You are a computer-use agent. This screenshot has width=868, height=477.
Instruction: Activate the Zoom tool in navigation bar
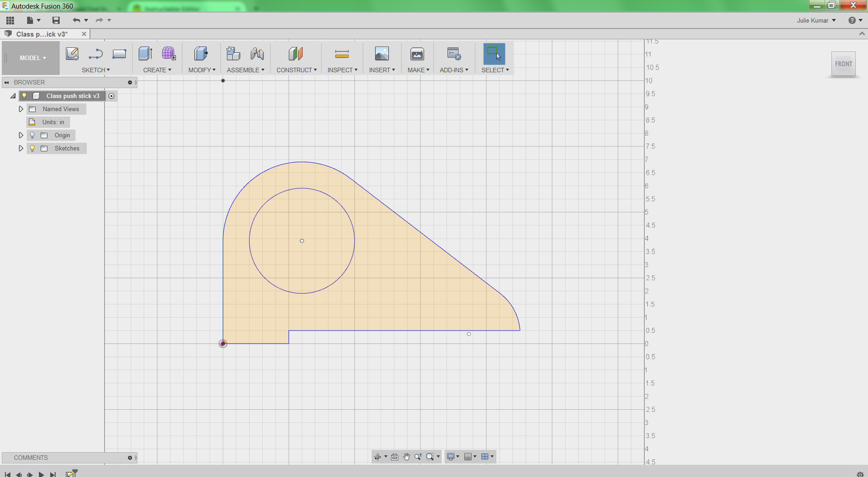coord(418,457)
